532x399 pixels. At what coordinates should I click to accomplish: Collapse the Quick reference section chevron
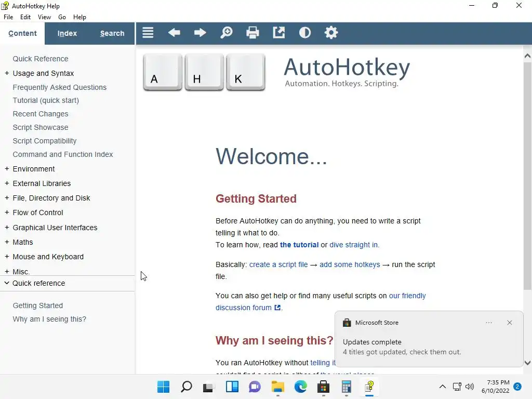6,283
